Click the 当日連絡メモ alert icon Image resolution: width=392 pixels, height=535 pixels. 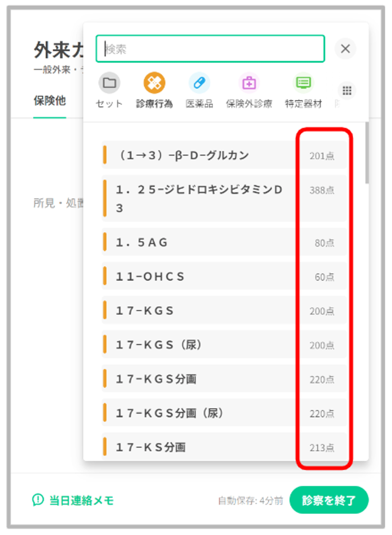point(38,500)
